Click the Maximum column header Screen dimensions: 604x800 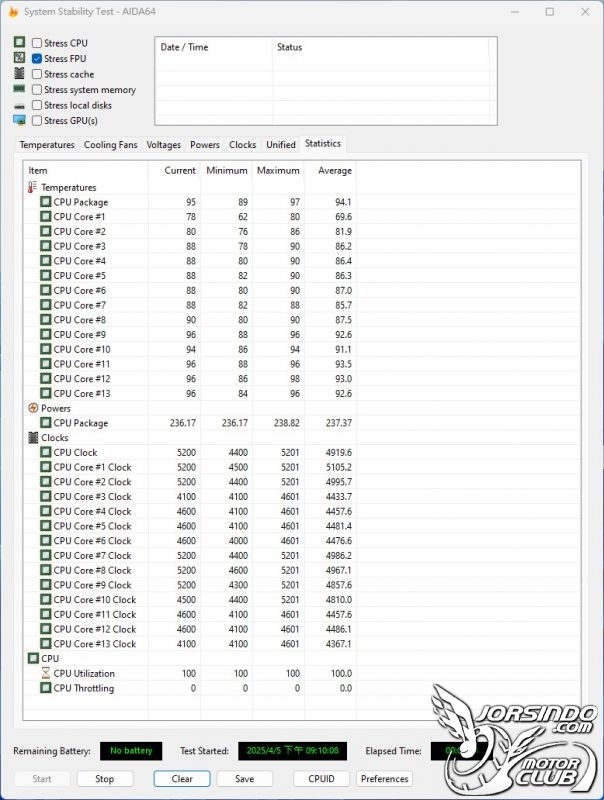click(278, 170)
